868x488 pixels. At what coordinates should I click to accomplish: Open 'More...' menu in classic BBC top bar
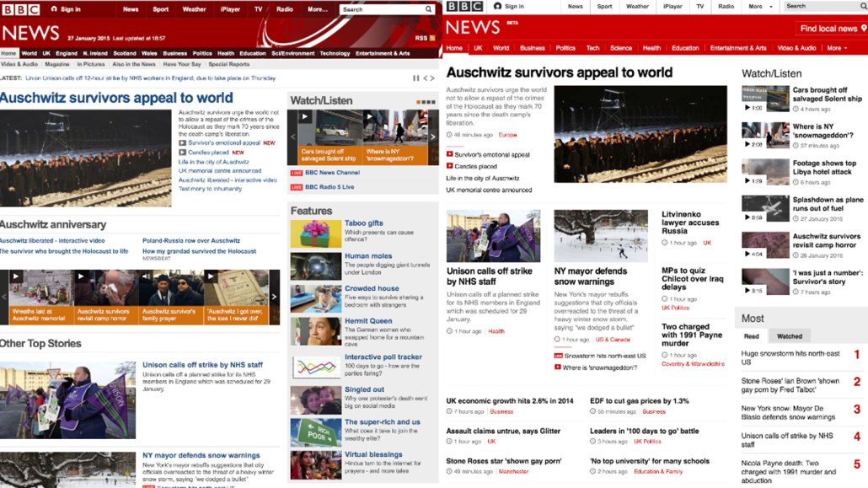coord(318,9)
